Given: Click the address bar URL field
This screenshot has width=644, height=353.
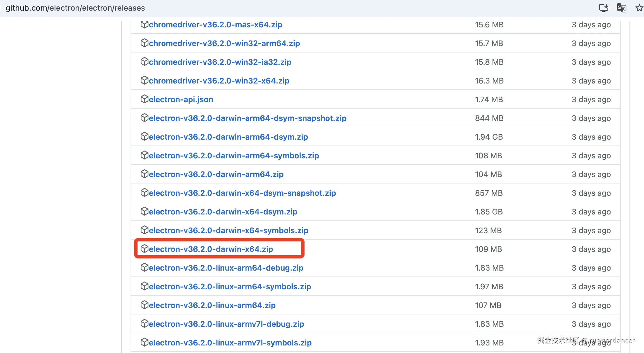Looking at the screenshot, I should [x=75, y=8].
